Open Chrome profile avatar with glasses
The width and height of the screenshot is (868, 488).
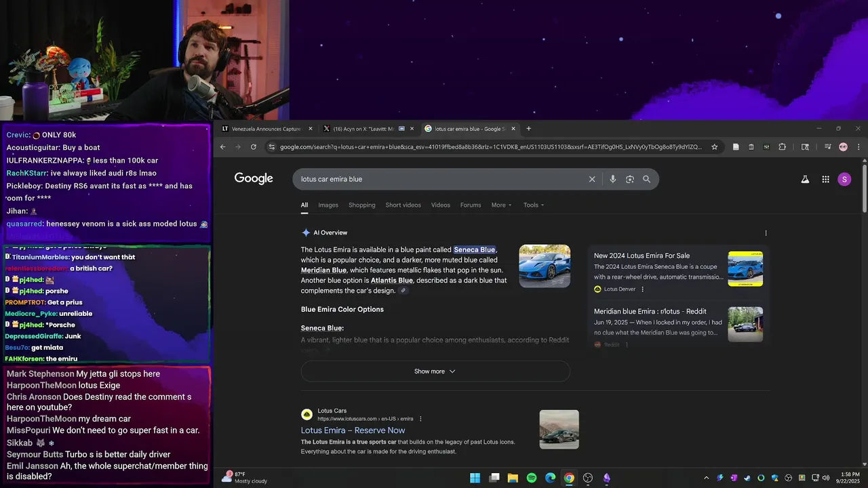[x=843, y=147]
